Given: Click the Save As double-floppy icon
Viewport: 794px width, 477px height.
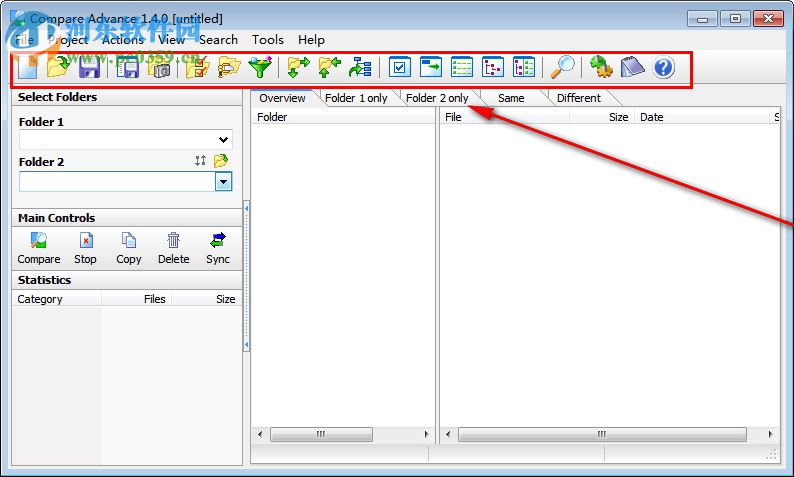Looking at the screenshot, I should 128,67.
